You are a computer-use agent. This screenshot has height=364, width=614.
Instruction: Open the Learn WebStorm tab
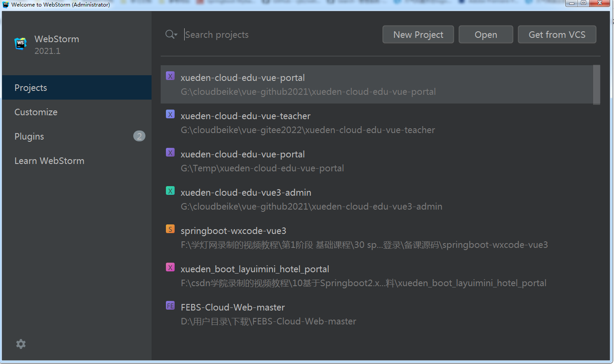click(77, 160)
